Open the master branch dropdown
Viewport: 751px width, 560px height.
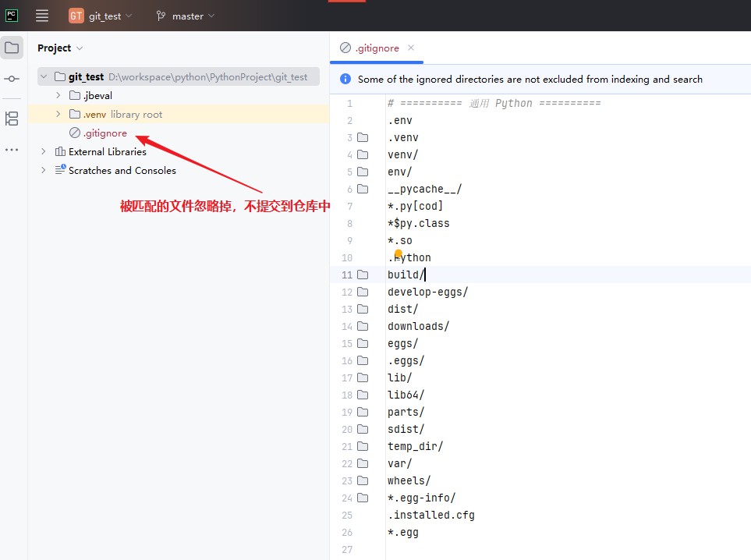pyautogui.click(x=186, y=16)
